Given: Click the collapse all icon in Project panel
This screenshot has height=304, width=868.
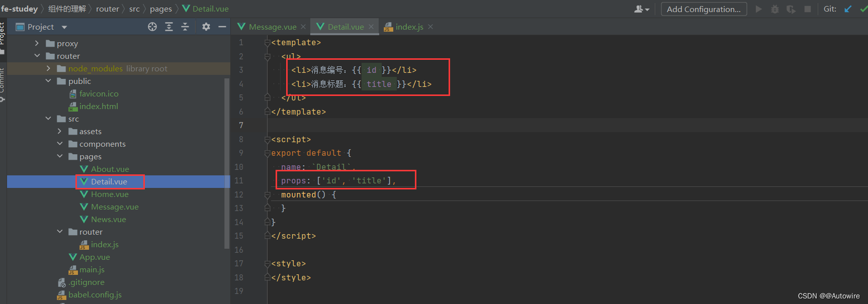Looking at the screenshot, I should tap(185, 27).
